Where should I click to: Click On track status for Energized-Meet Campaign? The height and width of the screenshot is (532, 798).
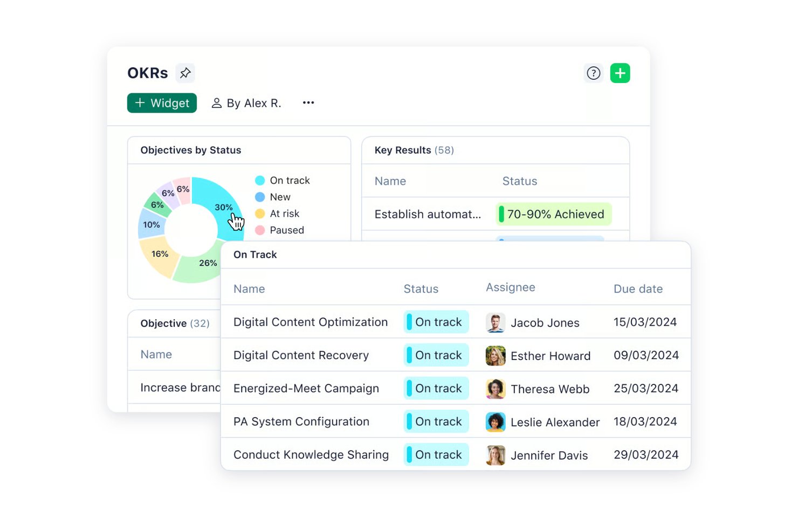coord(436,388)
